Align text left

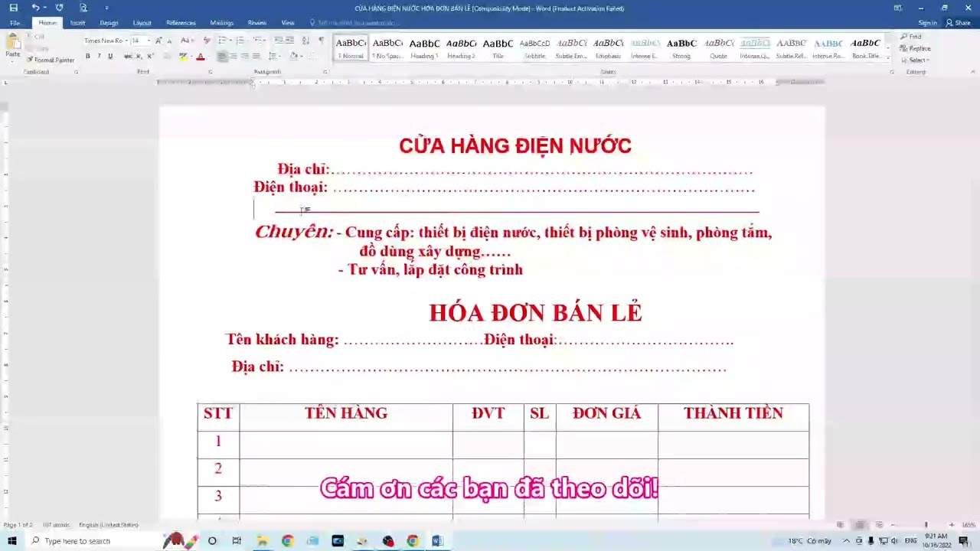click(221, 56)
